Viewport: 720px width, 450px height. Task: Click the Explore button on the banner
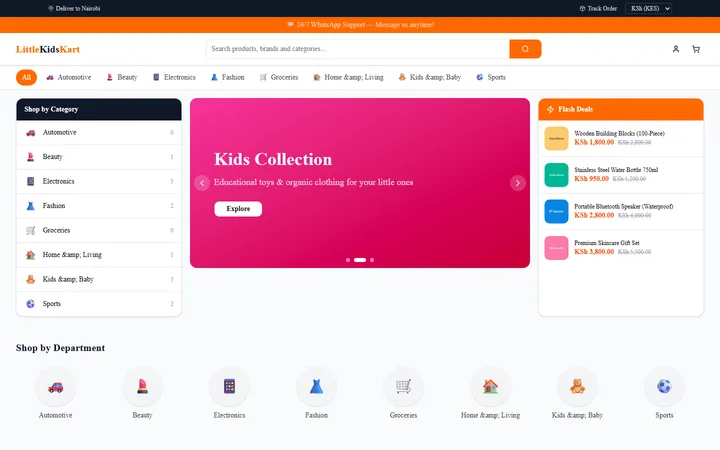point(238,209)
